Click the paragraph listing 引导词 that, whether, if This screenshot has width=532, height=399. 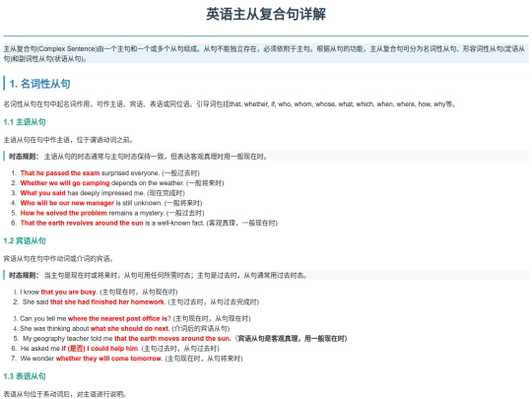pos(230,104)
